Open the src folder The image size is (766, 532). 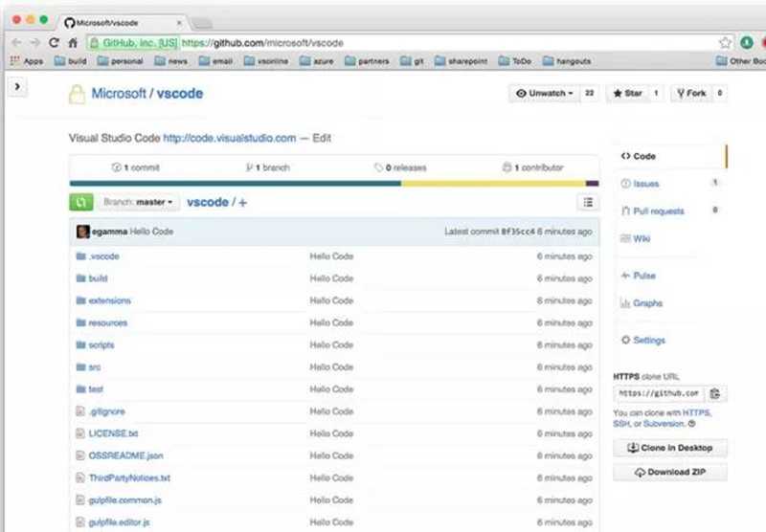point(95,367)
